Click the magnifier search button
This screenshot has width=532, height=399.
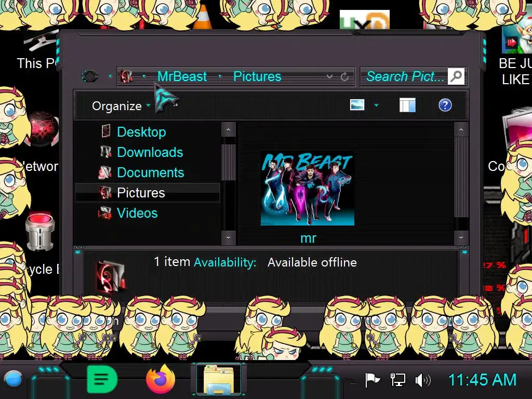[x=456, y=76]
